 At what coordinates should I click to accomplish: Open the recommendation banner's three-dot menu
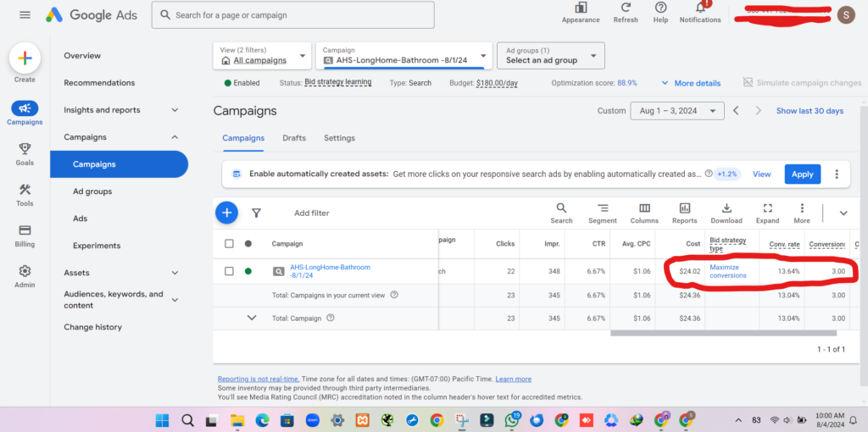pyautogui.click(x=837, y=174)
